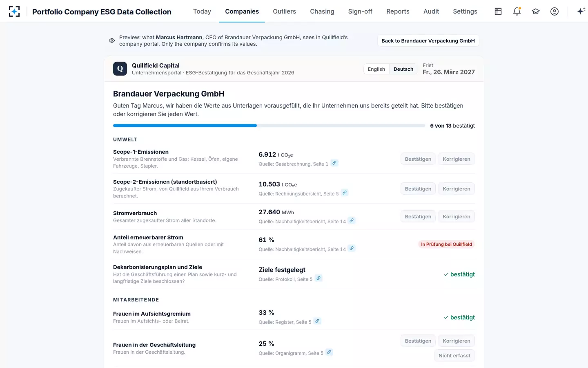Click the 61 % value
This screenshot has height=368, width=588.
266,240
